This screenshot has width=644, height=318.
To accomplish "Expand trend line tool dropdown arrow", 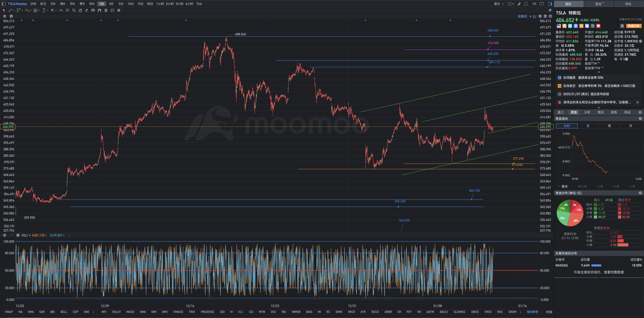I will [x=14, y=11].
